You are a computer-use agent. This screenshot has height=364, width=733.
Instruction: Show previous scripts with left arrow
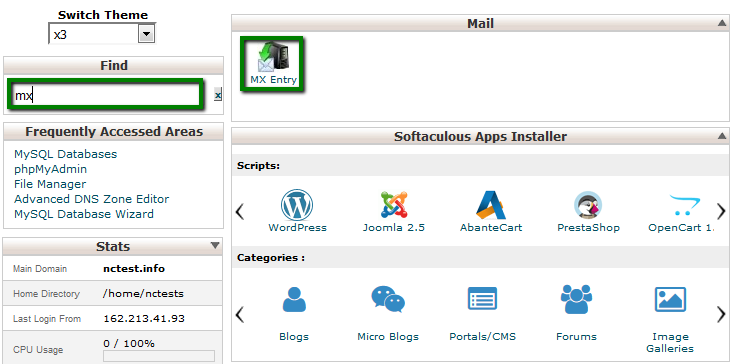(240, 211)
